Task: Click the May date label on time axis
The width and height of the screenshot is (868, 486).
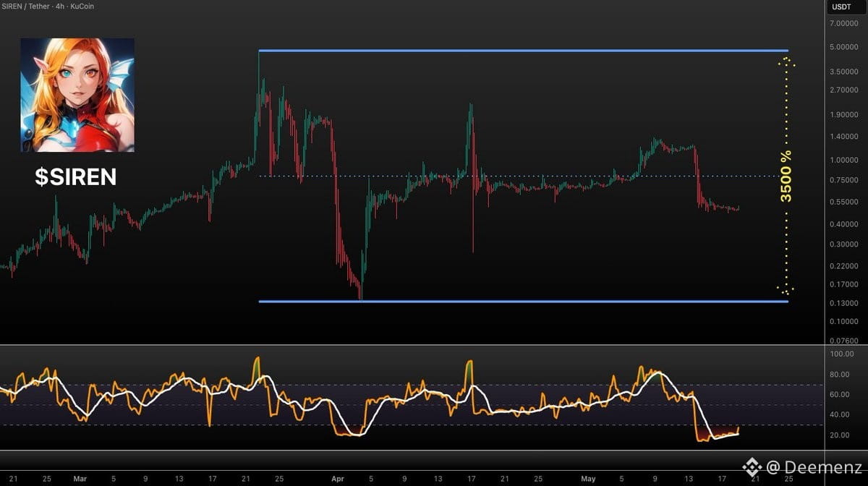Action: [588, 479]
